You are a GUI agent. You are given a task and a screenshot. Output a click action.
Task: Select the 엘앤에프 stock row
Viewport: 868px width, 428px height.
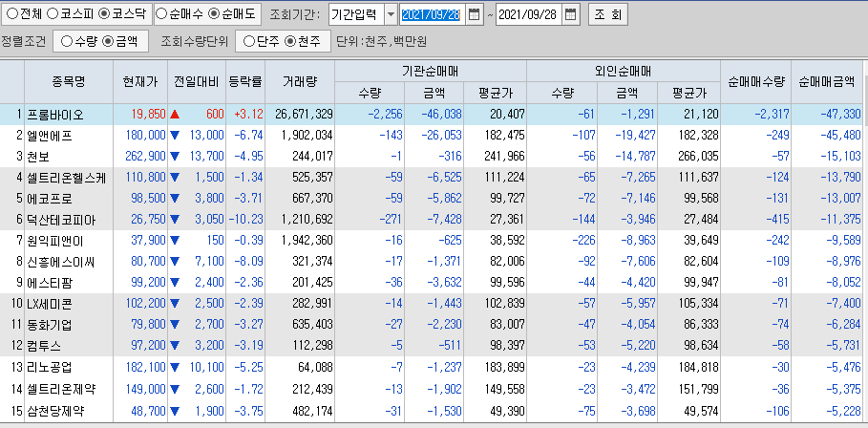(432, 136)
